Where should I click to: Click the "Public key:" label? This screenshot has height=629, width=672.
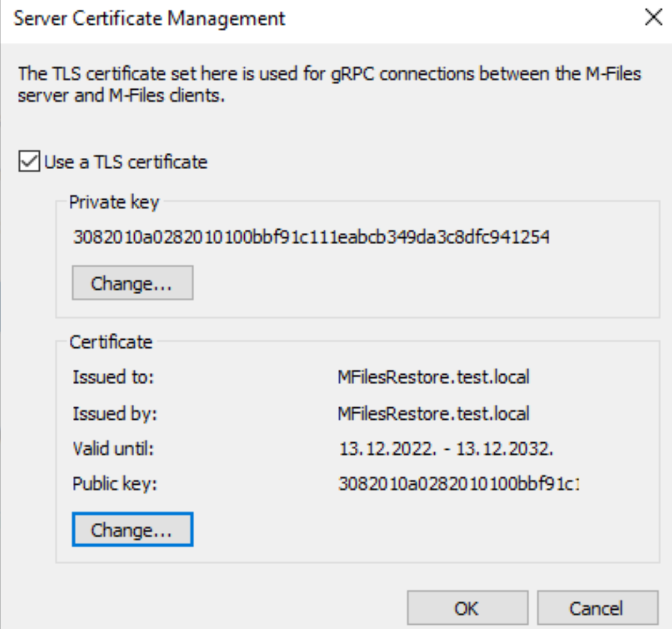(115, 484)
